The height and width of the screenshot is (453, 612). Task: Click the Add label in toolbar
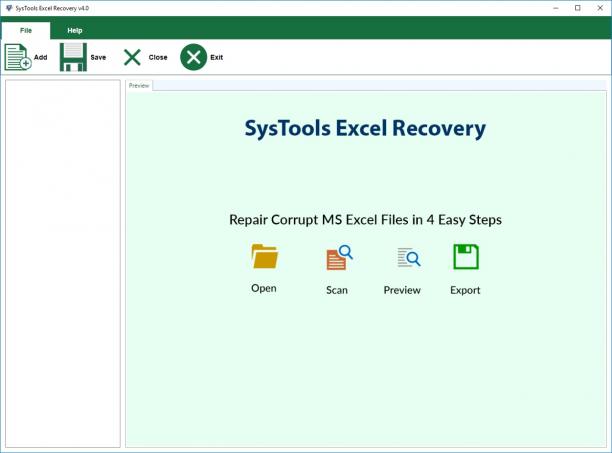(x=41, y=57)
